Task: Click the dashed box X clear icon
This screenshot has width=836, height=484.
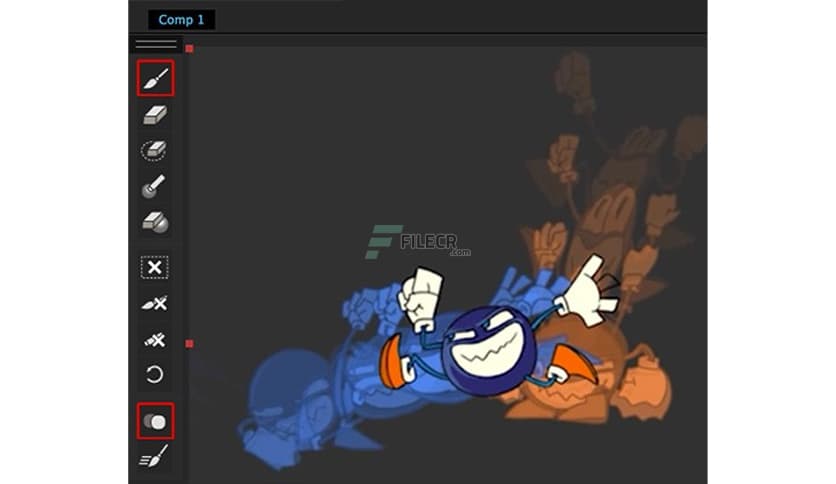Action: (155, 267)
